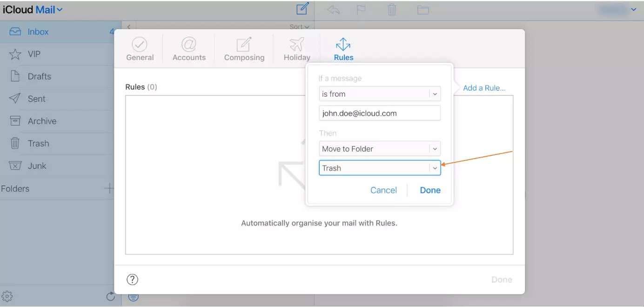Click the compose new message icon
Viewport: 644px width, 307px height.
click(x=302, y=9)
